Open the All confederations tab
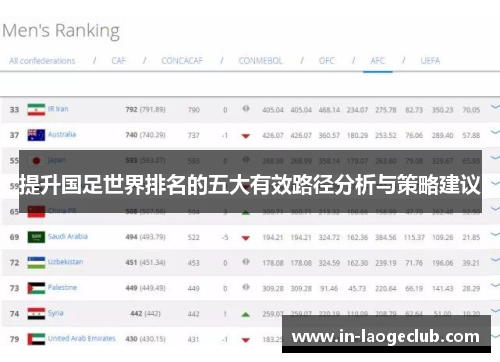This screenshot has height=362, width=500. coord(42,61)
